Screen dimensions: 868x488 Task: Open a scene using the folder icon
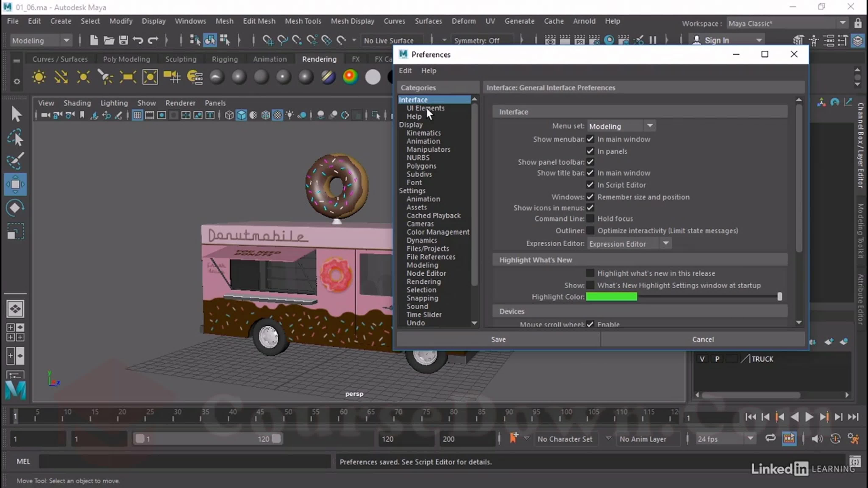pos(108,40)
